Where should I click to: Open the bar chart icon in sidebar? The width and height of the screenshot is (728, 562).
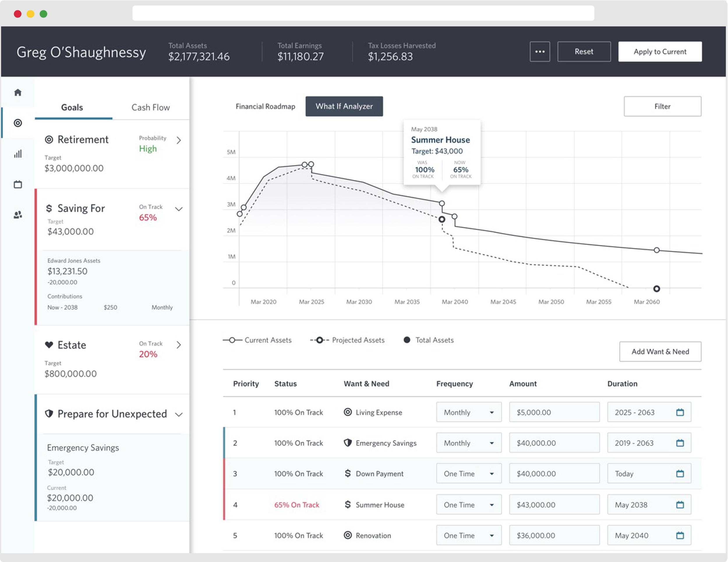coord(18,154)
